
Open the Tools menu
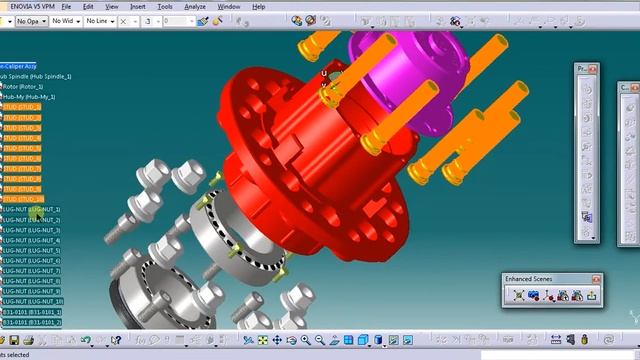pyautogui.click(x=165, y=7)
